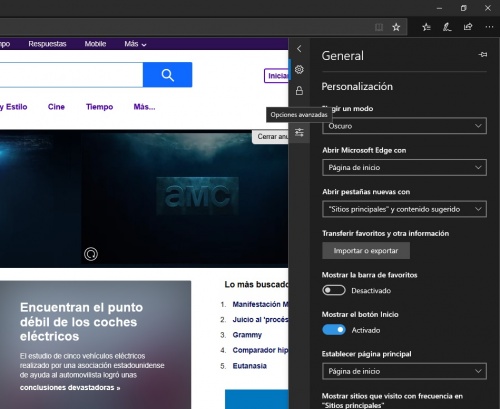The width and height of the screenshot is (500, 409).
Task: Click the blue search magnifier button
Action: pyautogui.click(x=167, y=75)
